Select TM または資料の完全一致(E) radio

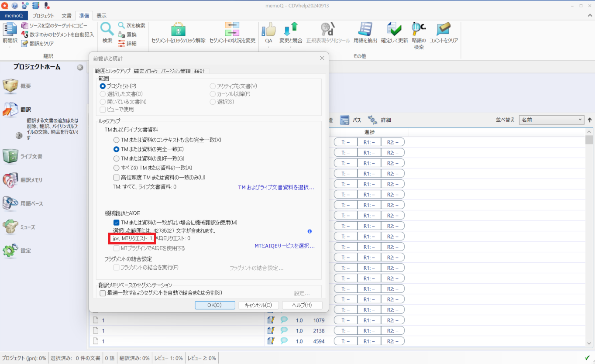coord(116,149)
